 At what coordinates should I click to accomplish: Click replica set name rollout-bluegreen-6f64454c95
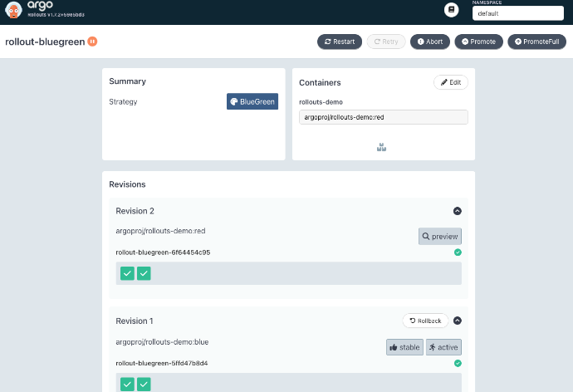tap(163, 252)
